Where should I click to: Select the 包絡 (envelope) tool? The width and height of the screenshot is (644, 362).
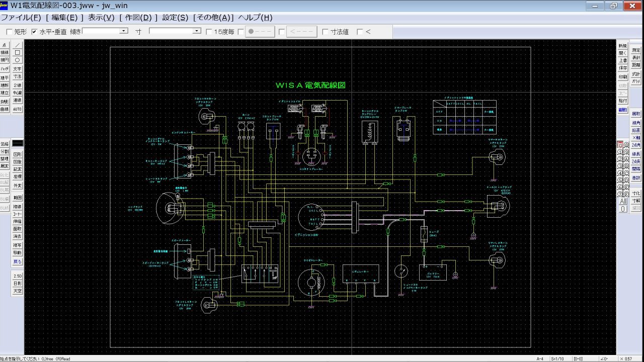(x=5, y=144)
